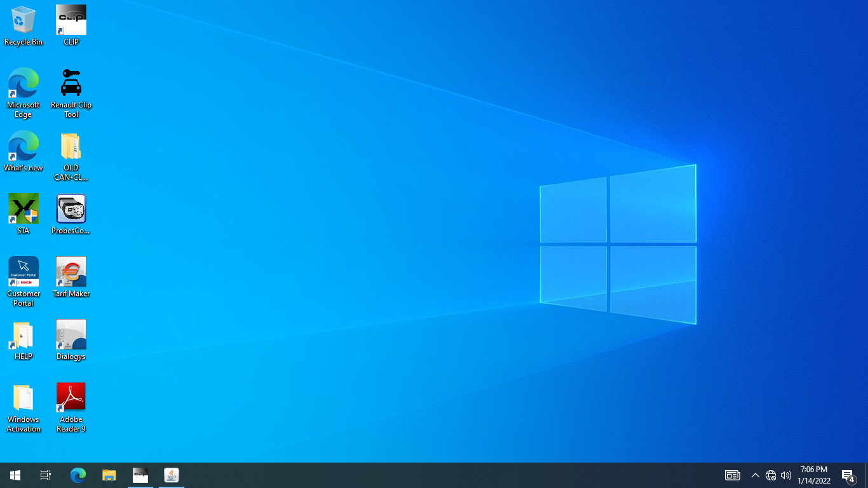Open News and Interests in the taskbar
The image size is (868, 488).
[x=731, y=475]
